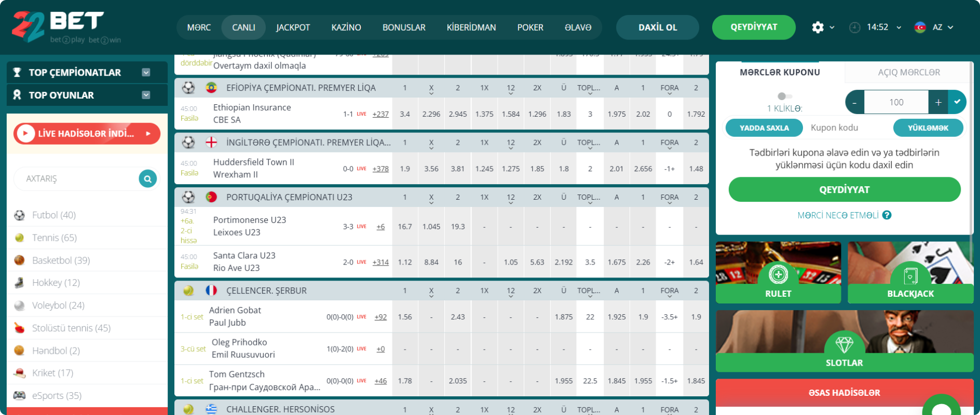Open the Kiberidman menu

471,27
